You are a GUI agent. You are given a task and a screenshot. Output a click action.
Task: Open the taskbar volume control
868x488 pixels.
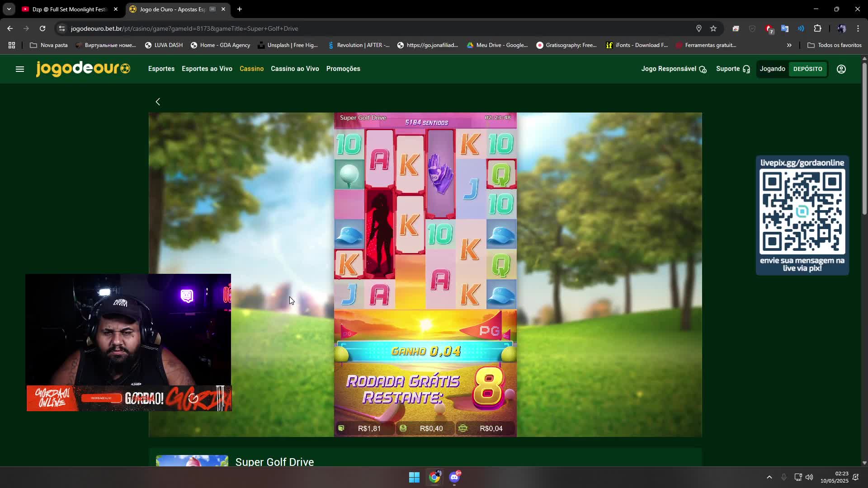click(809, 477)
